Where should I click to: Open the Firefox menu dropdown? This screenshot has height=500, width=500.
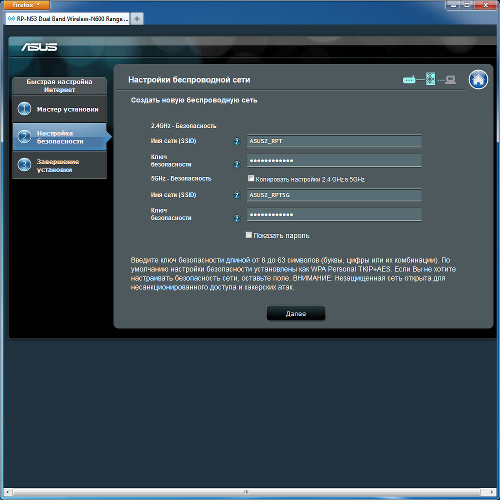click(x=26, y=5)
